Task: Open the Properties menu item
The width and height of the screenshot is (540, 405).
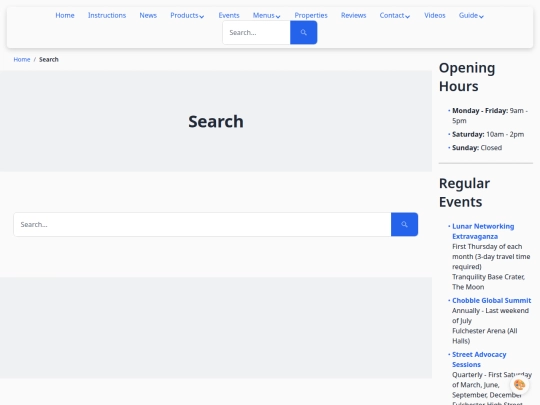Action: click(x=311, y=15)
